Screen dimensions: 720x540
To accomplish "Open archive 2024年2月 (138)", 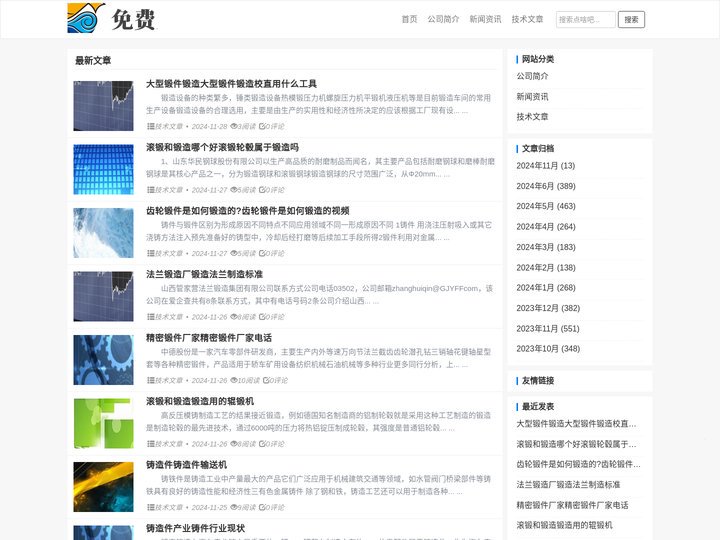I will click(x=546, y=268).
